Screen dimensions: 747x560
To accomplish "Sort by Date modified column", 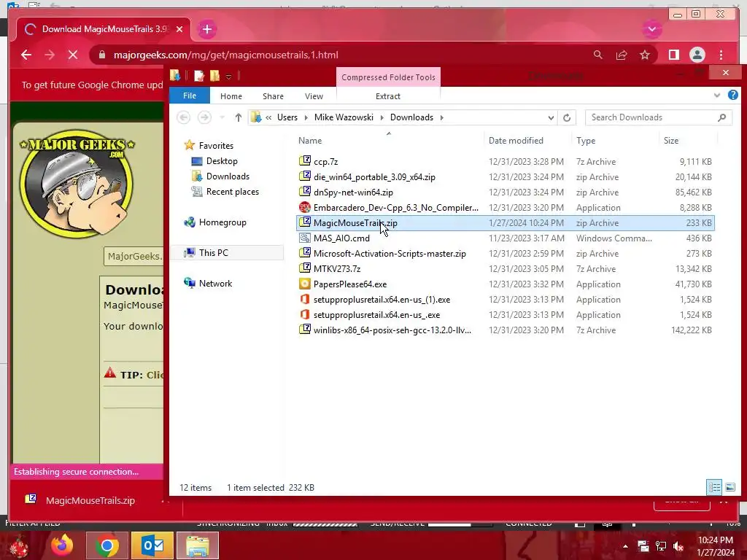I will (516, 141).
